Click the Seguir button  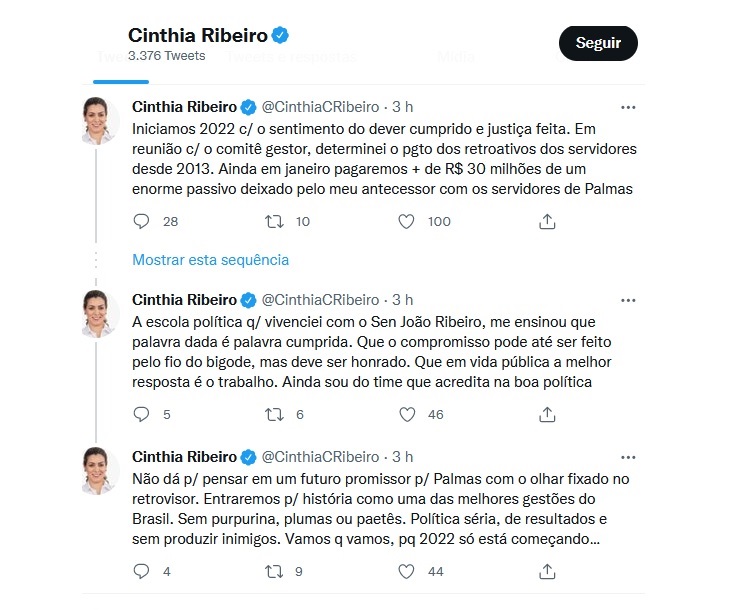pyautogui.click(x=598, y=43)
